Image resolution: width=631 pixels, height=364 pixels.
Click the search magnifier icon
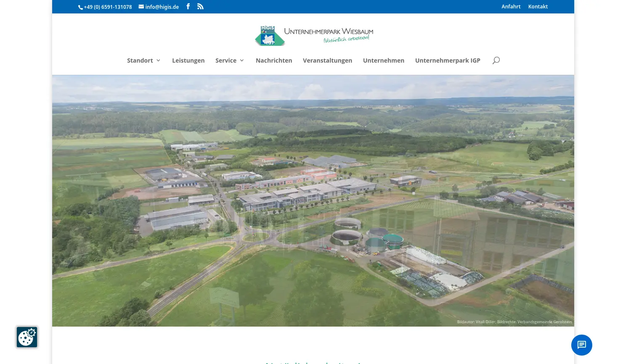pos(496,60)
